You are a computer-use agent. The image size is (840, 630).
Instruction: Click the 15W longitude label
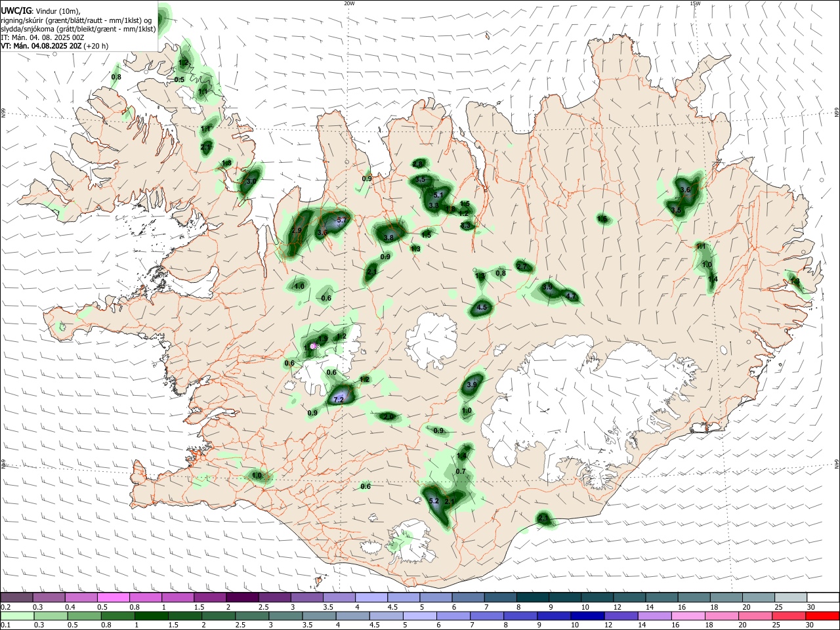(x=694, y=3)
